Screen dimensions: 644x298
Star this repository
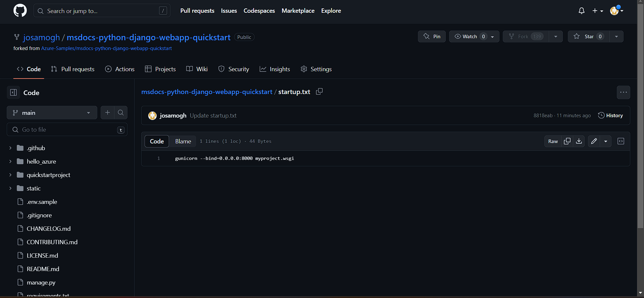click(x=589, y=36)
